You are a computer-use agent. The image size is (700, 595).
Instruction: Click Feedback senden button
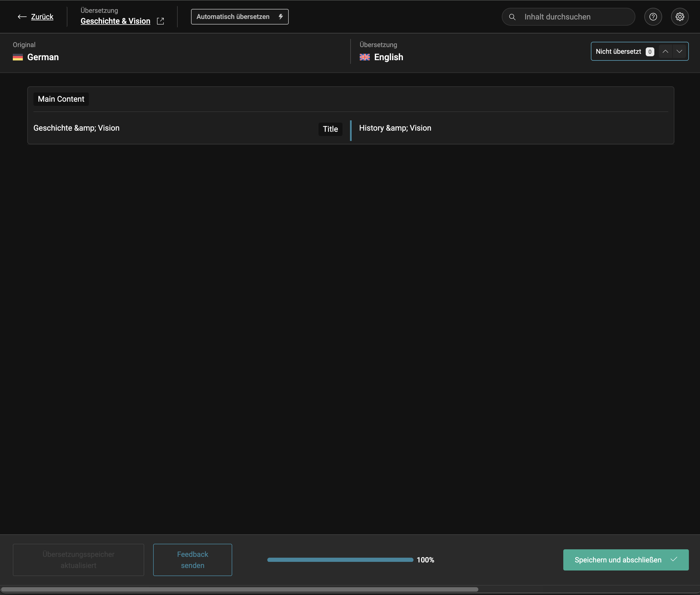(192, 560)
